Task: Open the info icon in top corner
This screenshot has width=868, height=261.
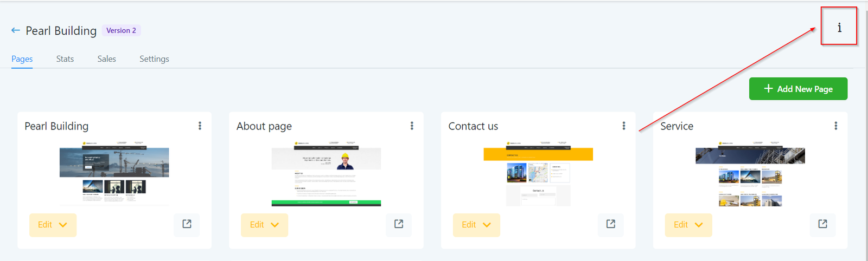Action: [x=839, y=27]
